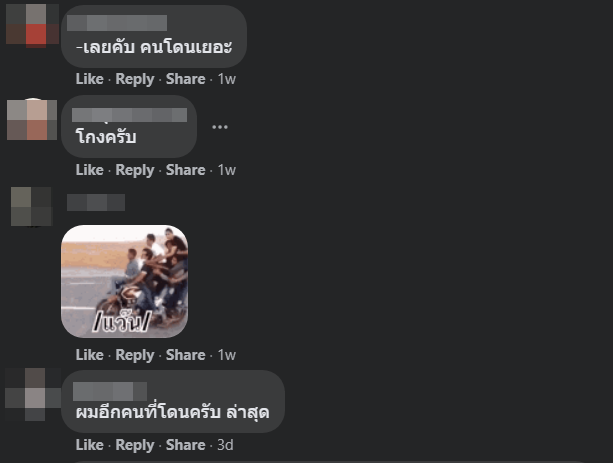
Task: Reply to the comment -เลยคับ คนโดนเยอะ
Action: click(x=135, y=79)
